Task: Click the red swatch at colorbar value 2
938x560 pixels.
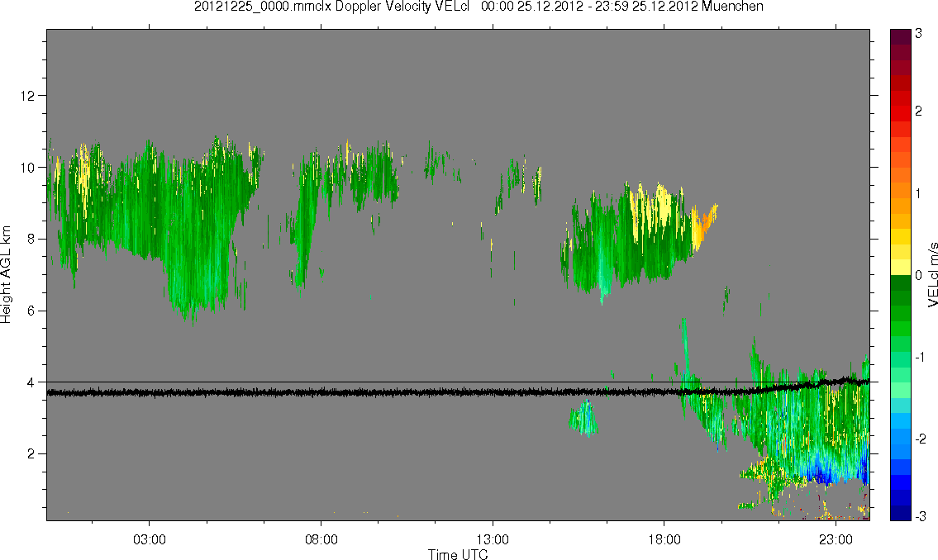Action: (900, 112)
